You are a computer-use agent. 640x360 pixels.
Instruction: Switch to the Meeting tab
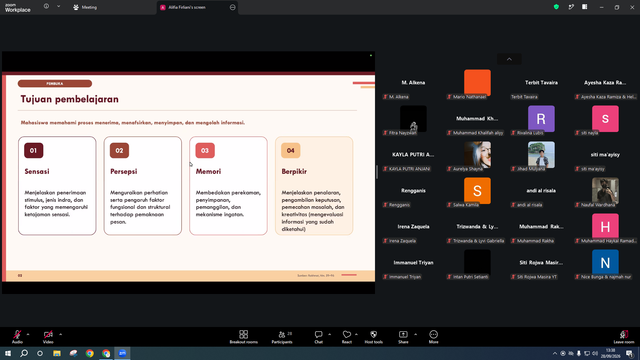pyautogui.click(x=85, y=7)
